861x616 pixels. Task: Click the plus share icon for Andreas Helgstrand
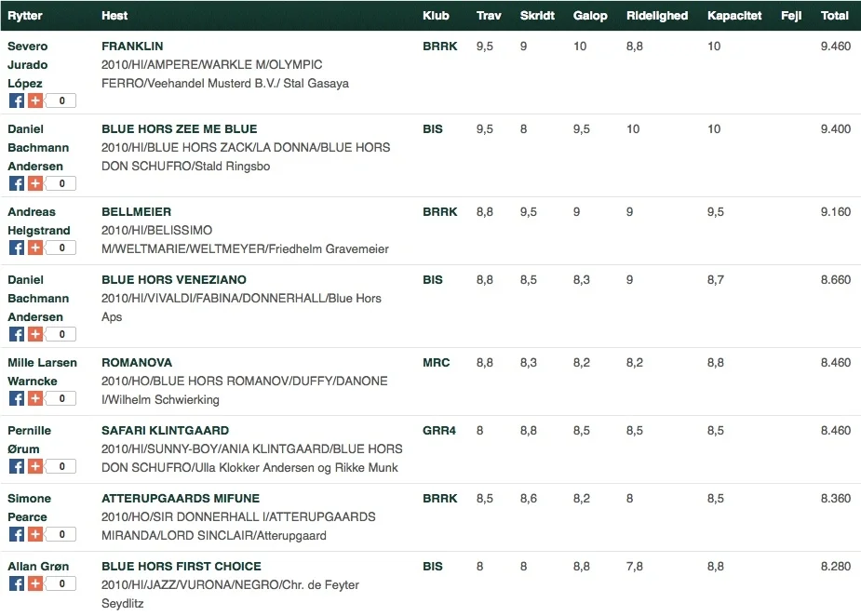click(35, 248)
